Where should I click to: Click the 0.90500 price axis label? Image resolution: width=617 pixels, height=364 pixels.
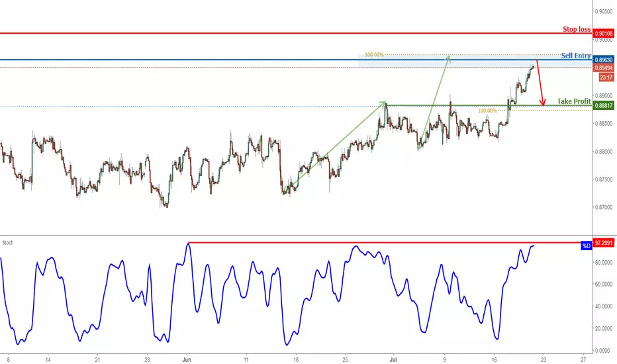pyautogui.click(x=604, y=11)
